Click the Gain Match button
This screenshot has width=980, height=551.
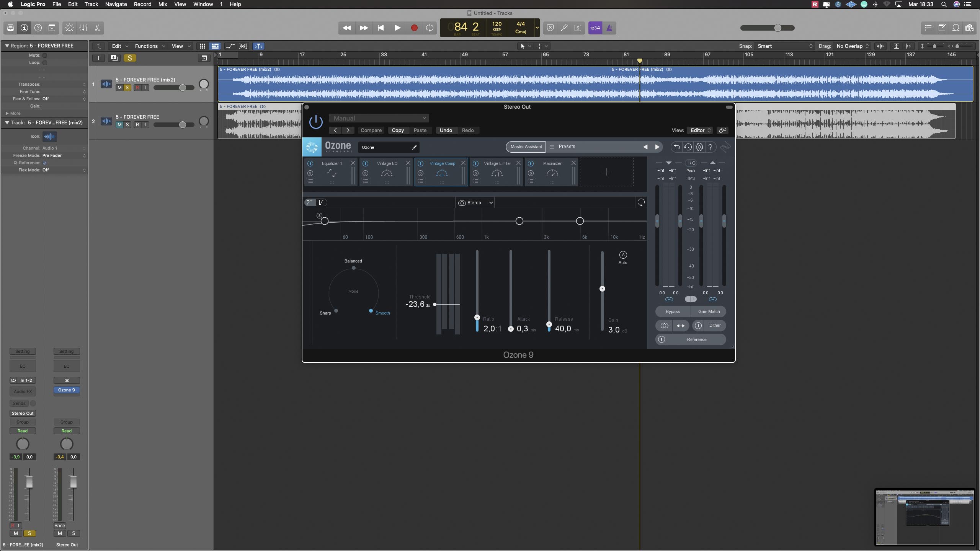tap(709, 311)
